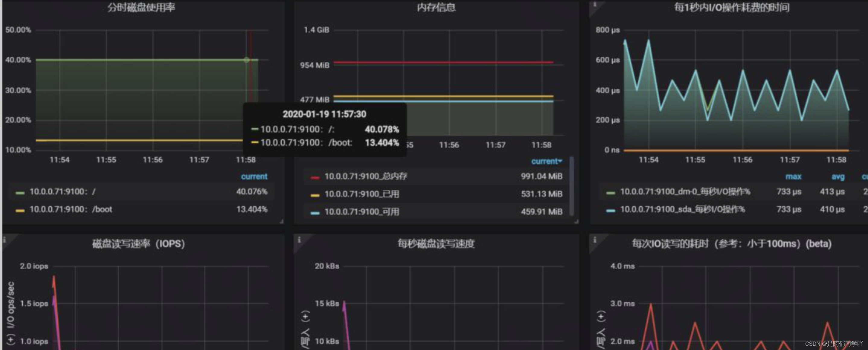Image resolution: width=868 pixels, height=350 pixels.
Task: Open the 每次IO读写的耗时 panel title menu
Action: click(x=732, y=244)
